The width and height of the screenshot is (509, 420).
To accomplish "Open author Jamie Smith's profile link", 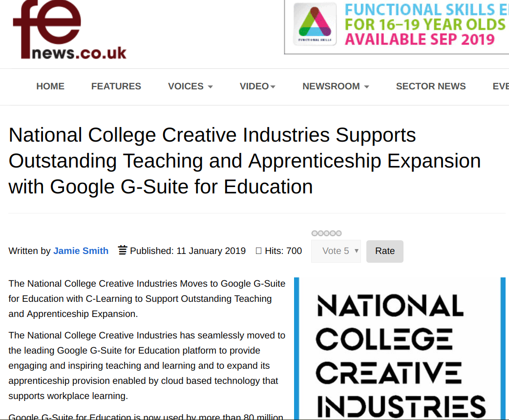I will click(81, 251).
